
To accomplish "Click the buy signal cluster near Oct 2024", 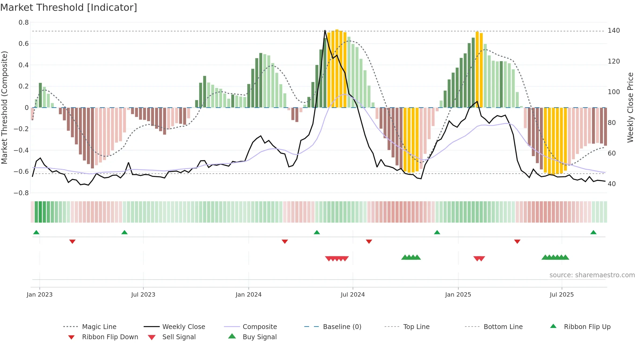I will [411, 257].
